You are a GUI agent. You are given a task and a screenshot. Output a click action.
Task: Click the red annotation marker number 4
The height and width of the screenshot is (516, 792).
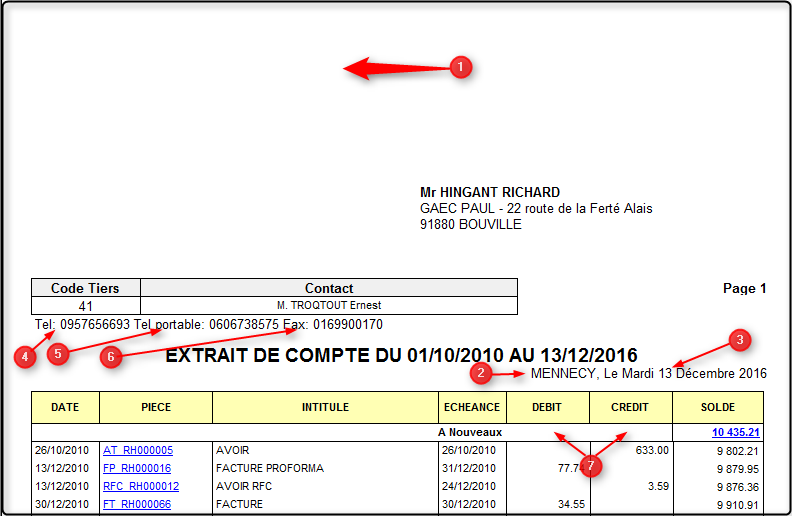(28, 356)
